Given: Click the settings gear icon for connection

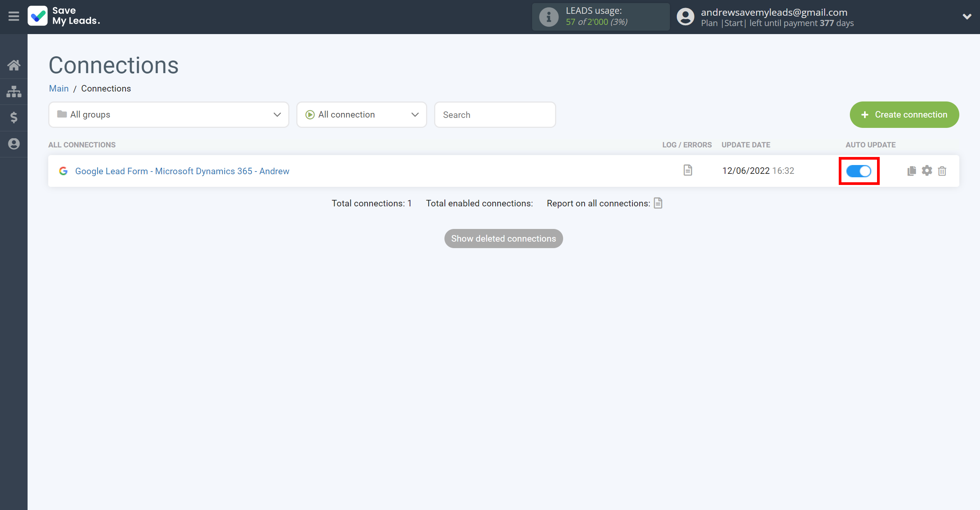Looking at the screenshot, I should pos(927,170).
